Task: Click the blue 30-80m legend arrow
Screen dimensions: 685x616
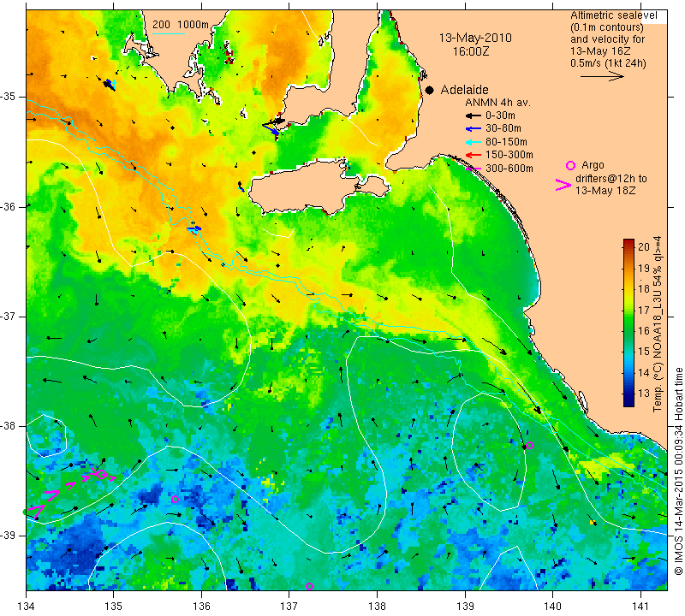Action: tap(474, 129)
